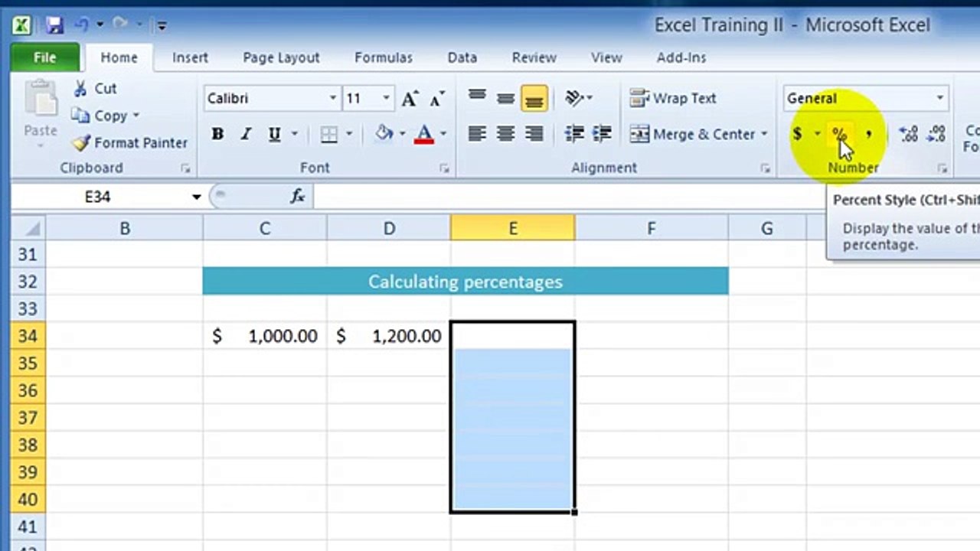Toggle italic formatting

coord(246,135)
